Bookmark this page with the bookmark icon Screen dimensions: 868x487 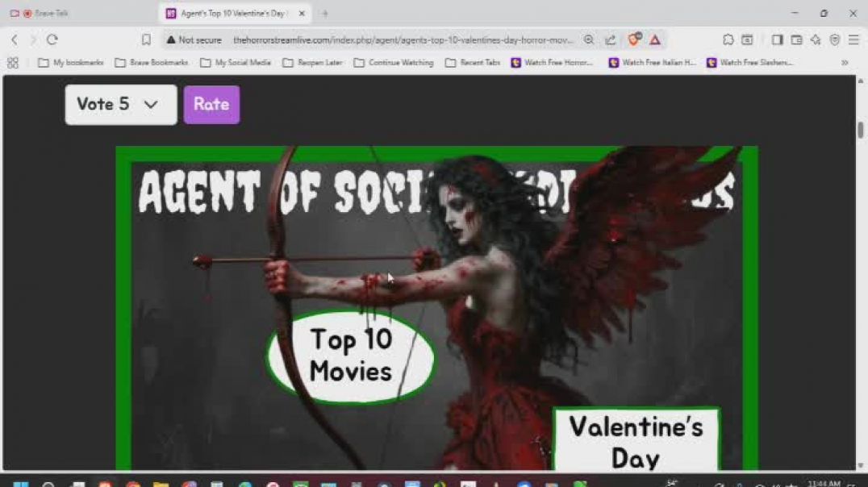point(146,40)
